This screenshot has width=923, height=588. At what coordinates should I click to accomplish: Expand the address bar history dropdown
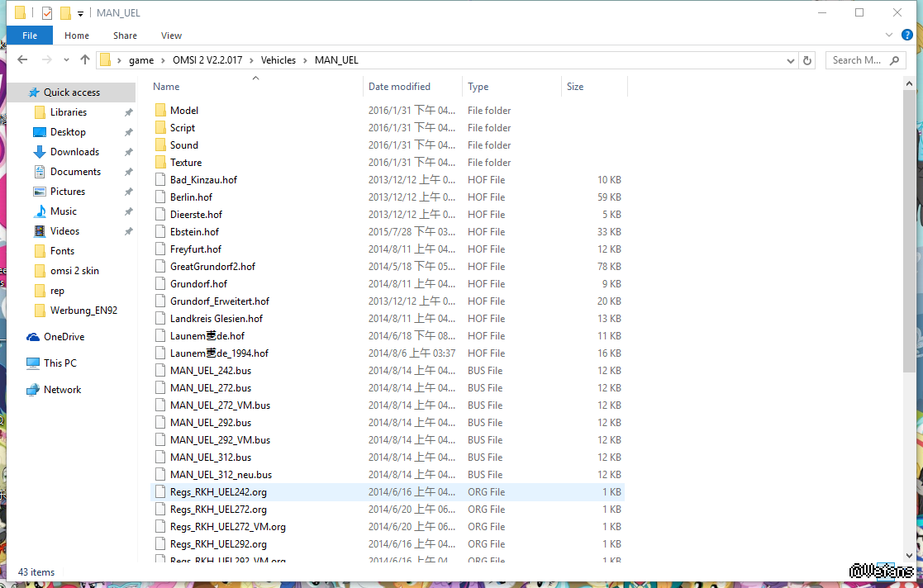[x=791, y=60]
